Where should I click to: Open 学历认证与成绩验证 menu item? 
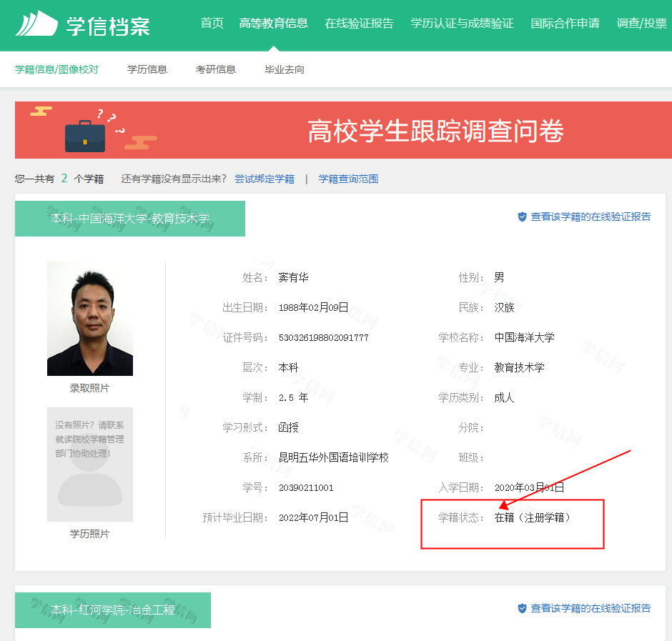point(462,23)
